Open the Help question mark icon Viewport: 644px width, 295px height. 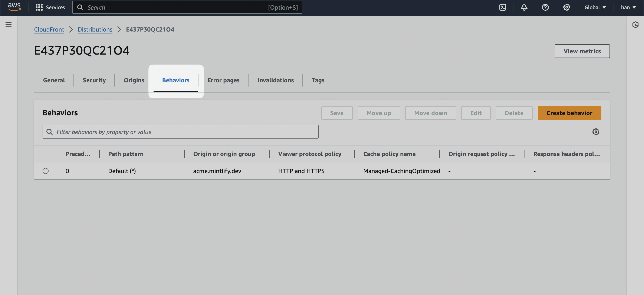(545, 7)
